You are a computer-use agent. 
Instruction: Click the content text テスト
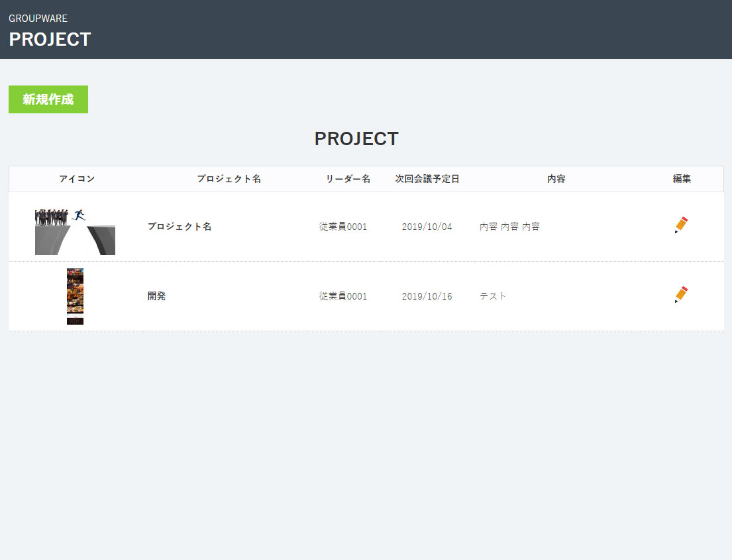tap(493, 296)
